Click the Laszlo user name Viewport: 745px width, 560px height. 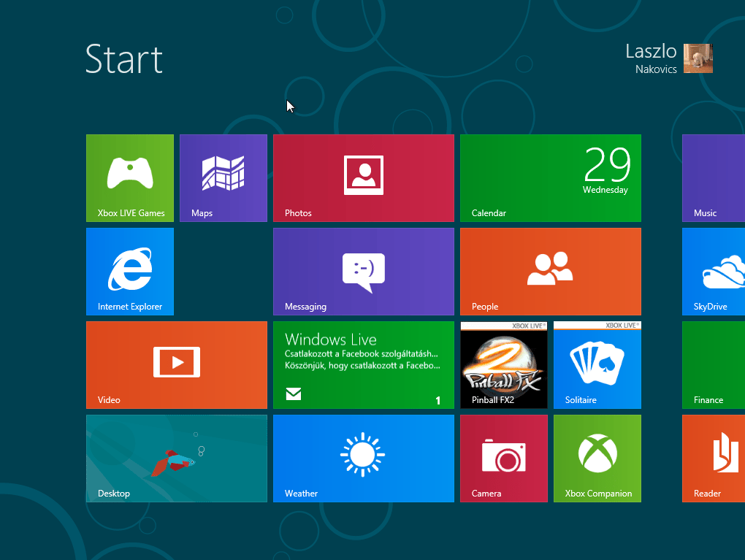click(651, 51)
